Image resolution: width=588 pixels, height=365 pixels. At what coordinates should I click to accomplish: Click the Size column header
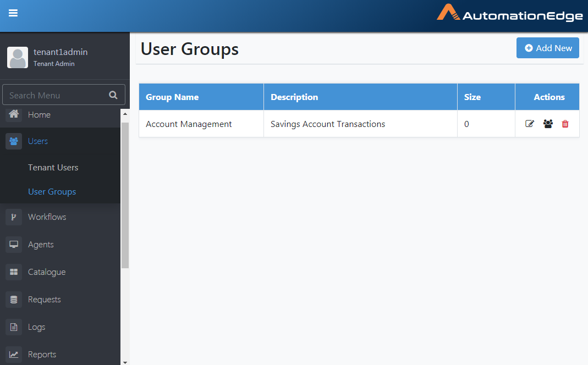486,97
